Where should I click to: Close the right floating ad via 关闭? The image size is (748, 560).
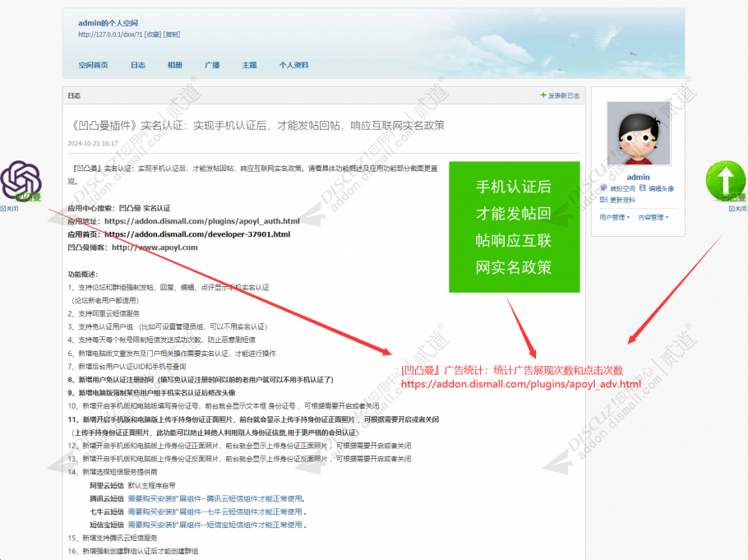[x=737, y=209]
